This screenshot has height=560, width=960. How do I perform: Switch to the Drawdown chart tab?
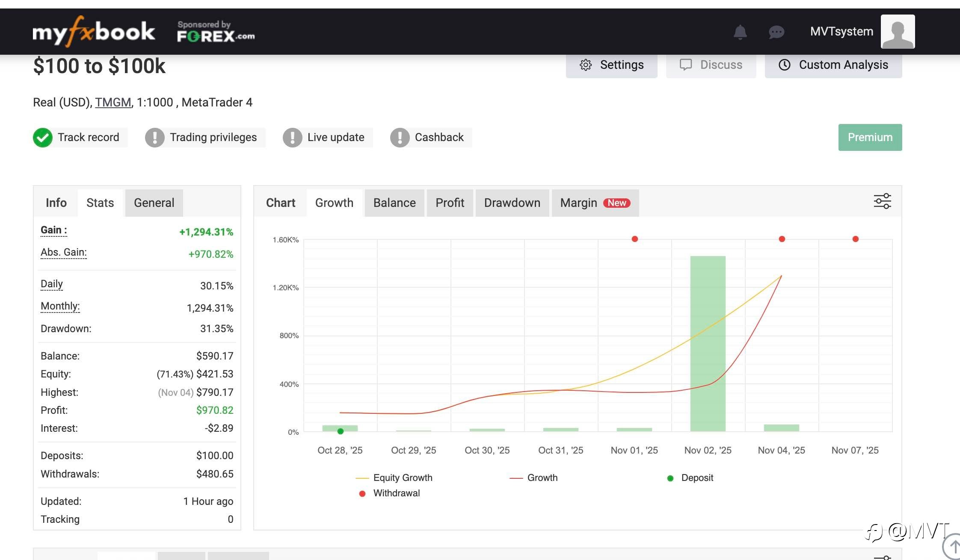coord(512,203)
